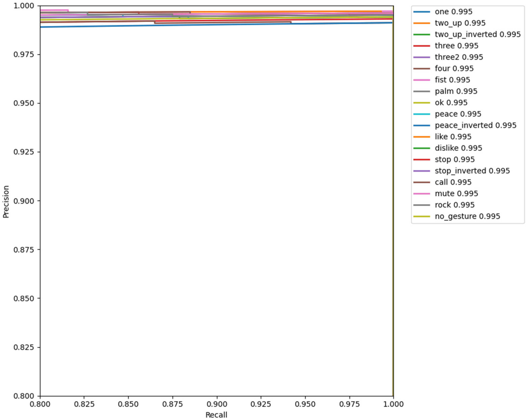Click the green 'dislike' legend line swatch
This screenshot has width=527, height=420.
(421, 148)
